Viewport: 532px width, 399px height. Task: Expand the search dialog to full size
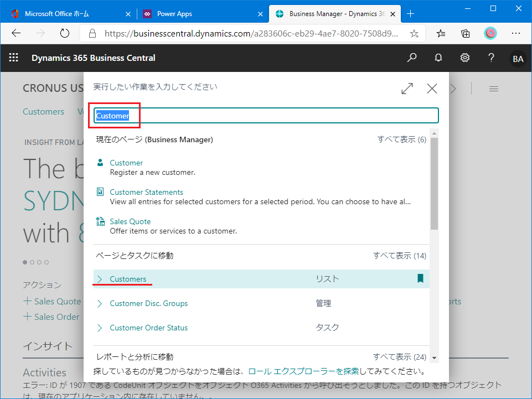407,89
